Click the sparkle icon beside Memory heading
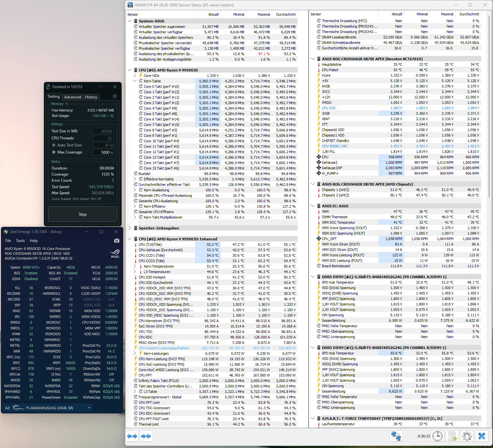 (x=67, y=104)
